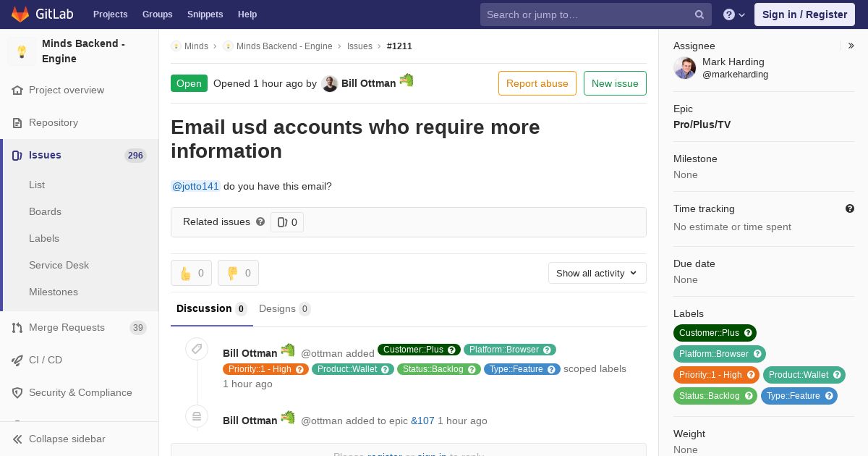Open the sidebar Labels item
The height and width of the screenshot is (456, 868).
pyautogui.click(x=44, y=238)
